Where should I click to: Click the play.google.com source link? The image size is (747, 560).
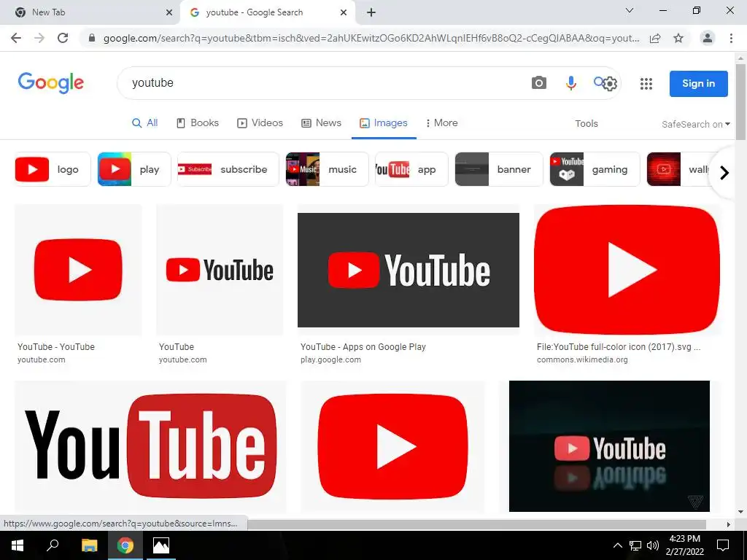coord(330,360)
